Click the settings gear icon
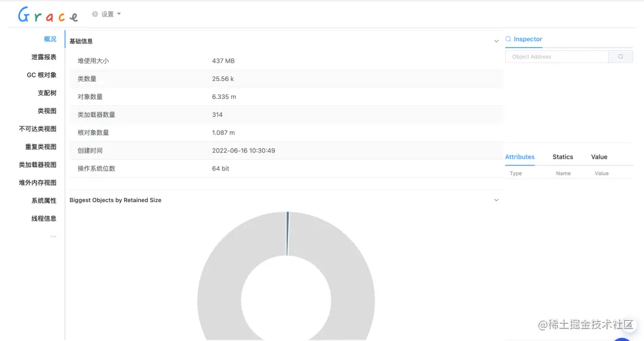 (95, 14)
